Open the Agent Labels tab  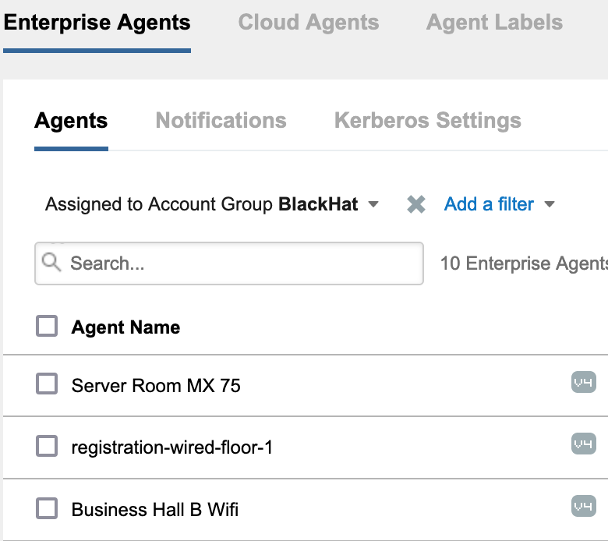pos(494,22)
